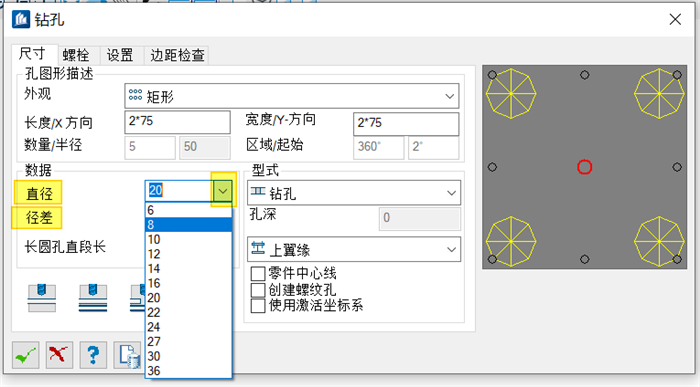Click the 长圆孔直段长 label
Viewport: 700px width, 387px height.
click(65, 247)
